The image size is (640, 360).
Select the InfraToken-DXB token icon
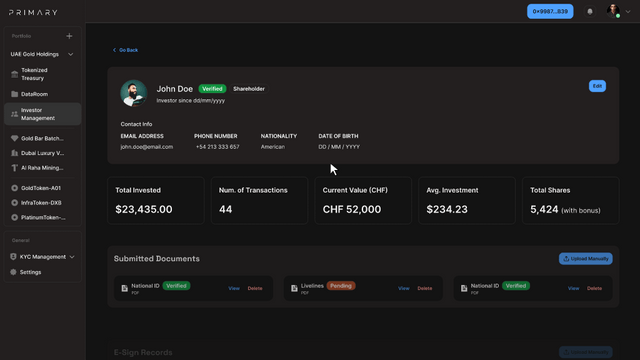[x=15, y=203]
